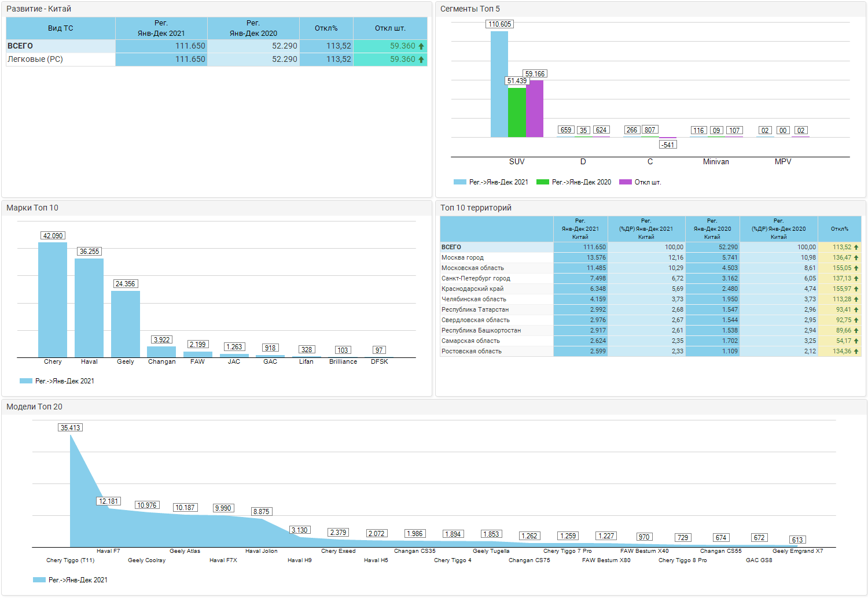Click the 36.255 value label above Haval

click(x=89, y=252)
